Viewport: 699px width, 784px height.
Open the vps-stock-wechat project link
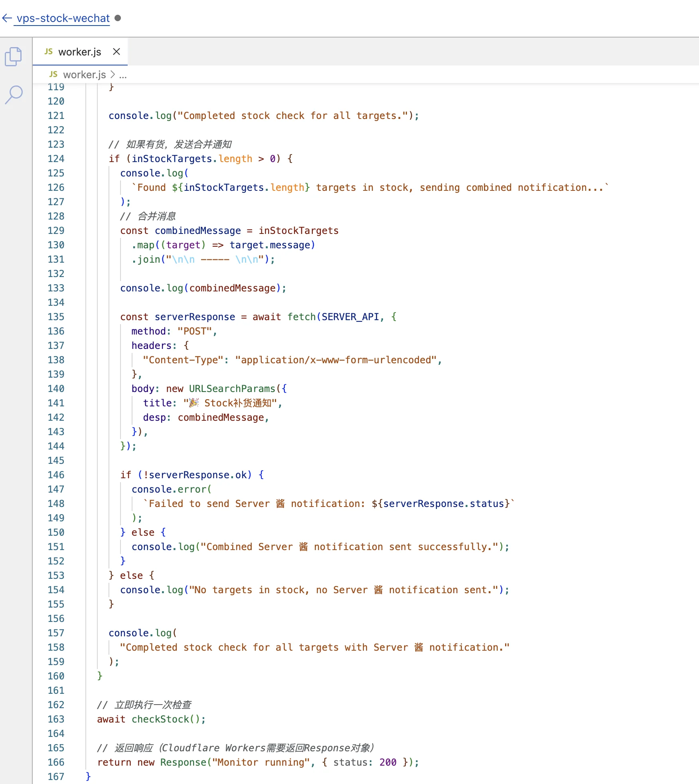pos(63,18)
